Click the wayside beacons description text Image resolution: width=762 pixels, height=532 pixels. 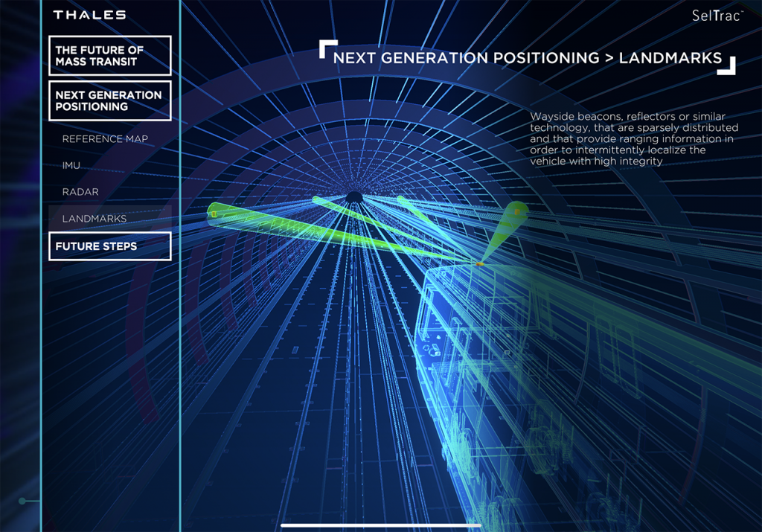[x=634, y=139]
